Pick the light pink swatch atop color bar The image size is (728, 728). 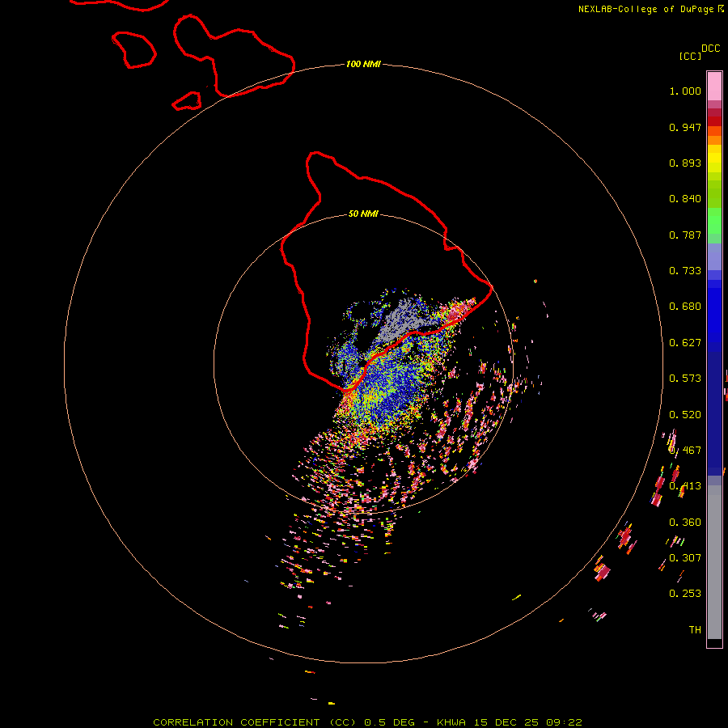pyautogui.click(x=714, y=87)
